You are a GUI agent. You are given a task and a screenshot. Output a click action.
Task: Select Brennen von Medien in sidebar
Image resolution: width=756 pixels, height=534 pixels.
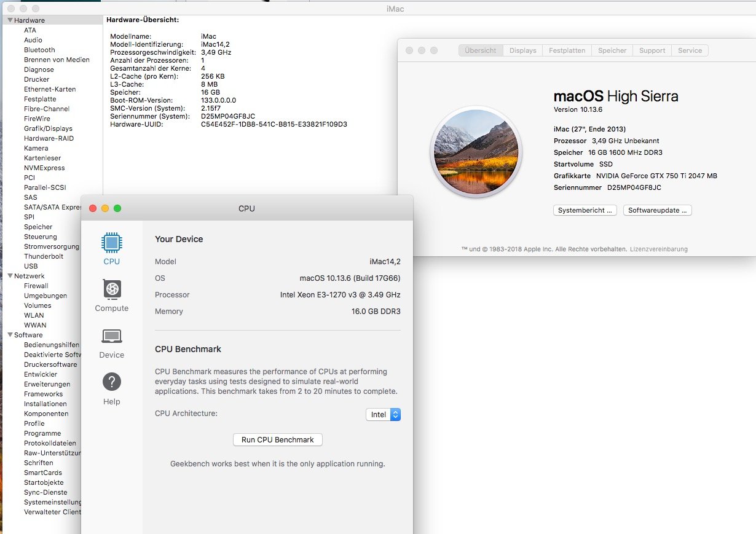tap(57, 60)
